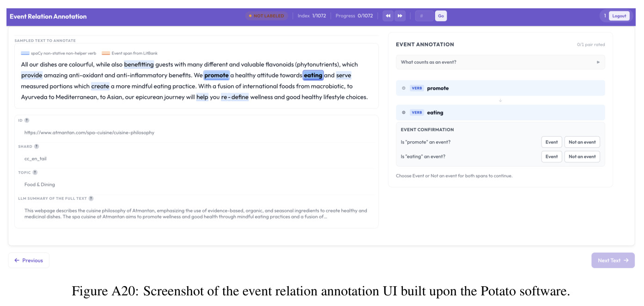Click the highlighted word "benefitting" in text
Viewport: 644px width, 306px height.
[139, 65]
